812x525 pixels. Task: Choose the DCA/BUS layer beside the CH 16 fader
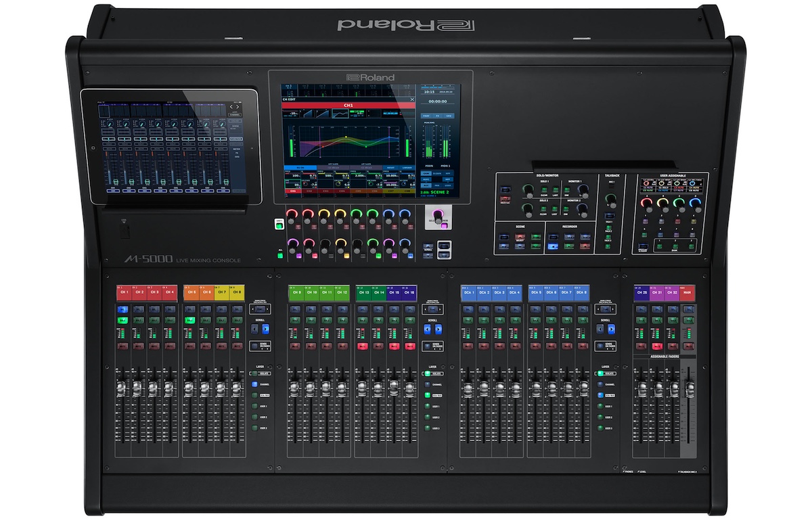click(428, 394)
